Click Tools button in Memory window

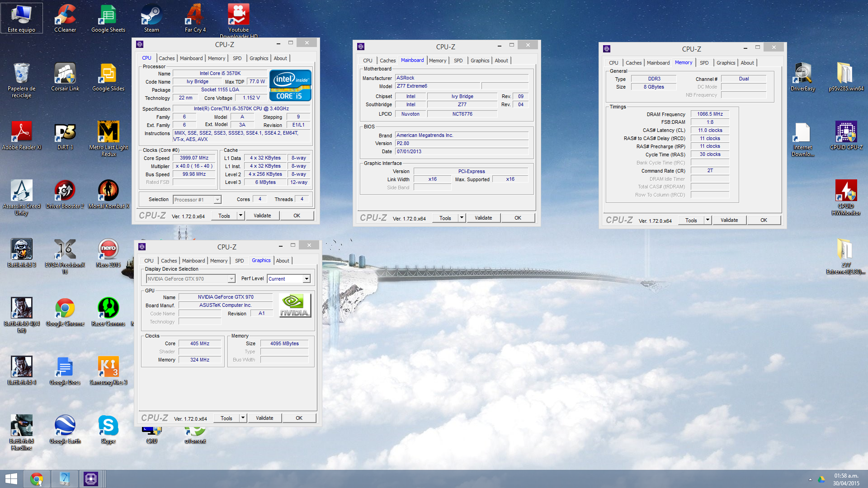[x=691, y=220]
